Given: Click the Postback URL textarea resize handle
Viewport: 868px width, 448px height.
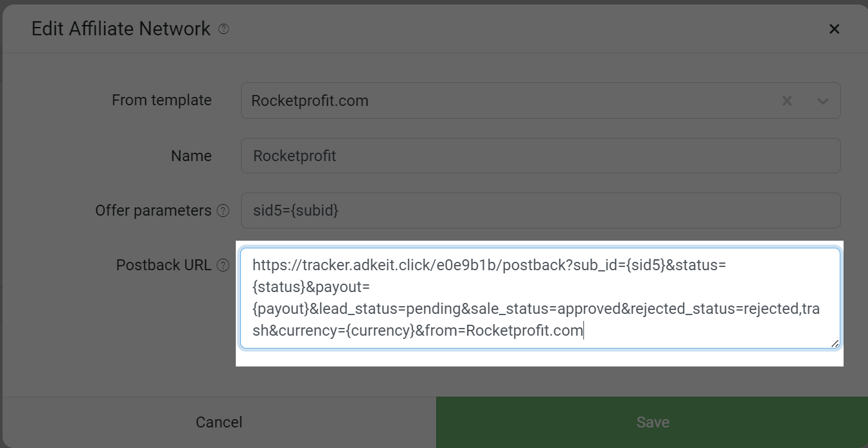Looking at the screenshot, I should point(835,343).
